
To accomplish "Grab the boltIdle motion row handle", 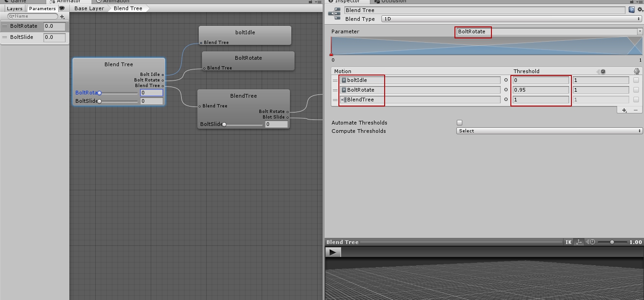I will [335, 80].
